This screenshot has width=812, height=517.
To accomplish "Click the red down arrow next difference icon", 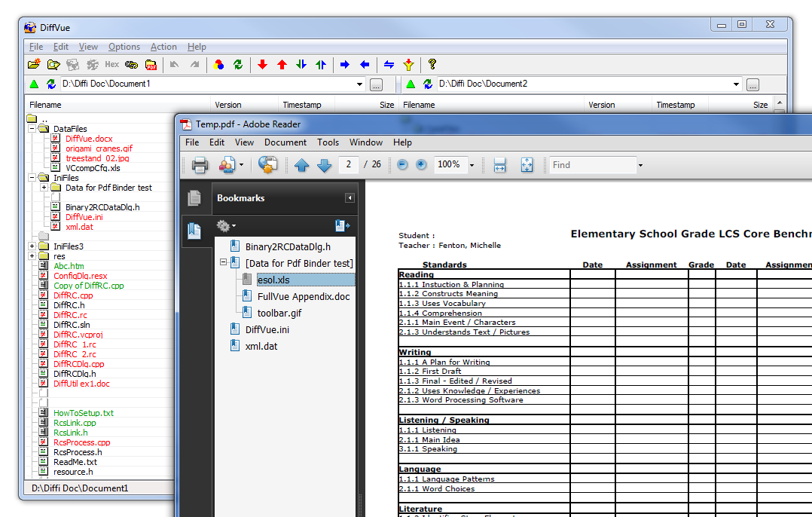I will coord(263,64).
